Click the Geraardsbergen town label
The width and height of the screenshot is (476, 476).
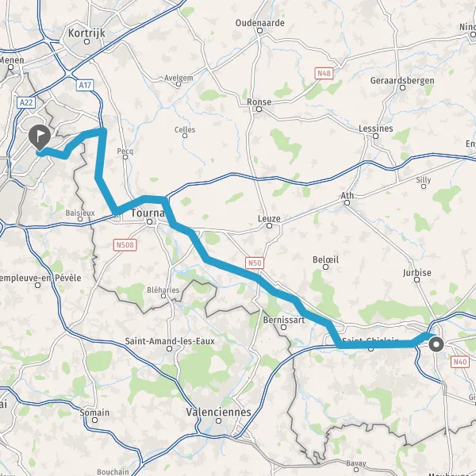point(402,80)
